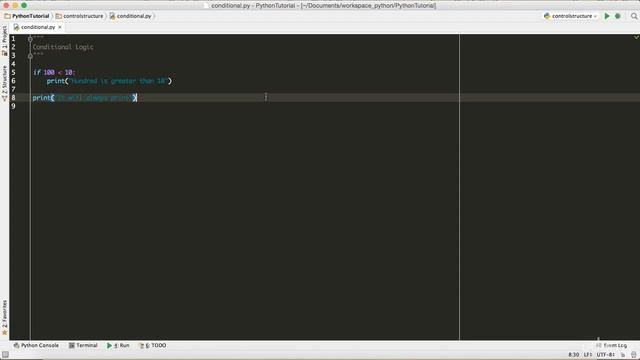Change file encoding UTF-8 in status bar
Screen dimensions: 640x360
605,355
